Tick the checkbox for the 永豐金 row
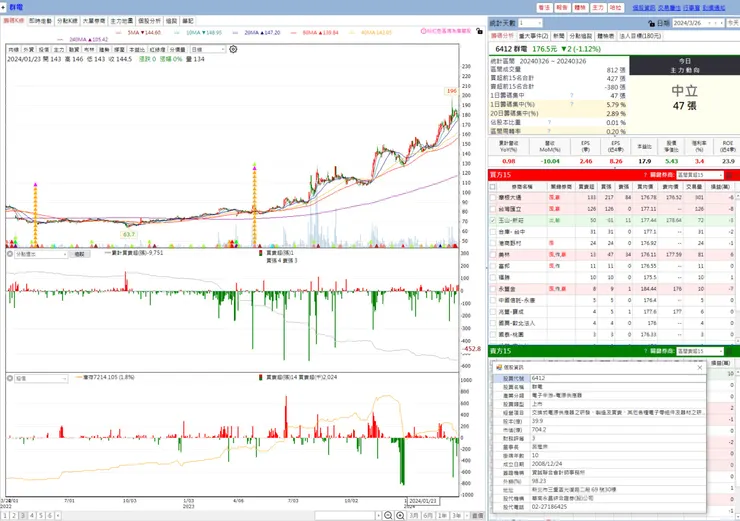 click(493, 289)
